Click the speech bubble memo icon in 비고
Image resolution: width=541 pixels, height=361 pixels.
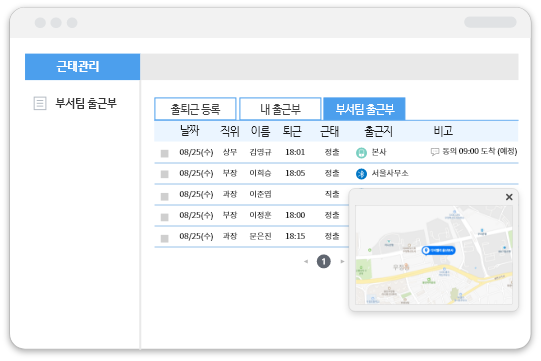(x=435, y=152)
